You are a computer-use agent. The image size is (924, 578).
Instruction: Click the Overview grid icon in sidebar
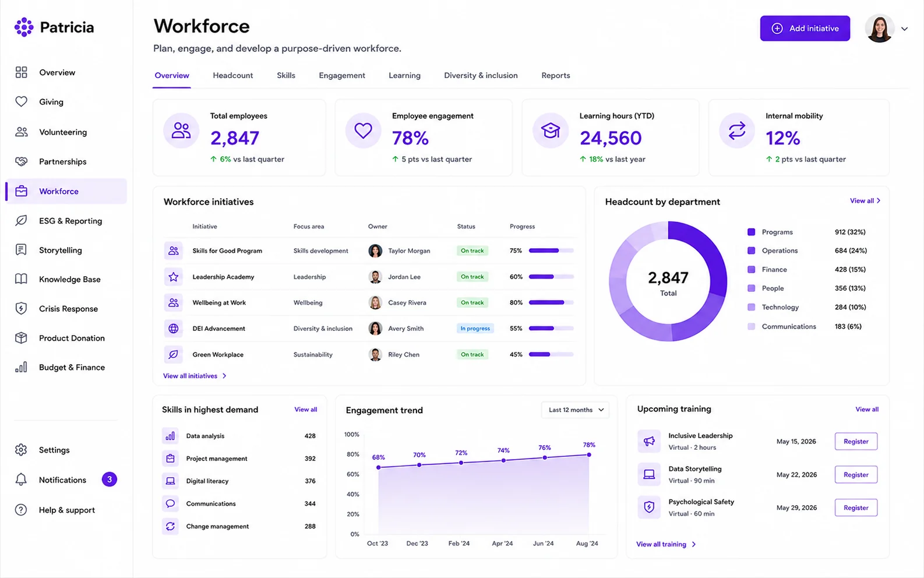pos(21,72)
